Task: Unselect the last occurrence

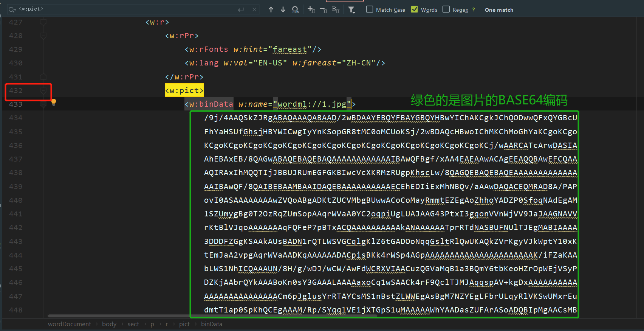Action: click(324, 10)
